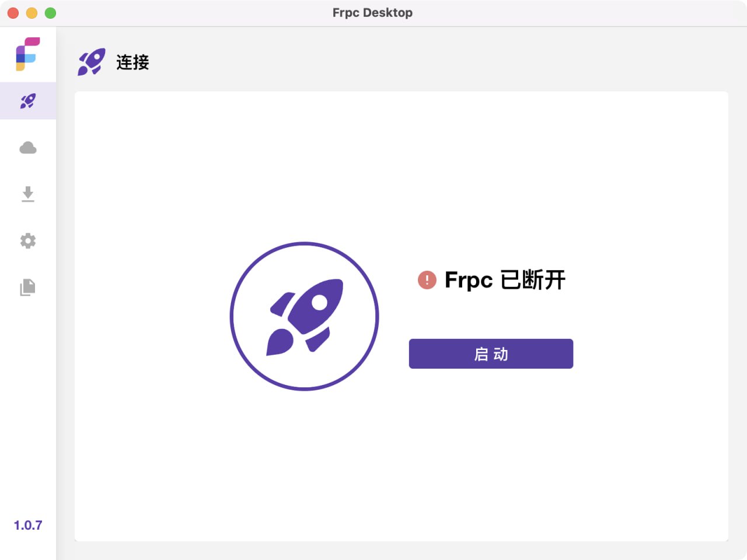
Task: Open the download section in the sidebar
Action: coord(27,194)
